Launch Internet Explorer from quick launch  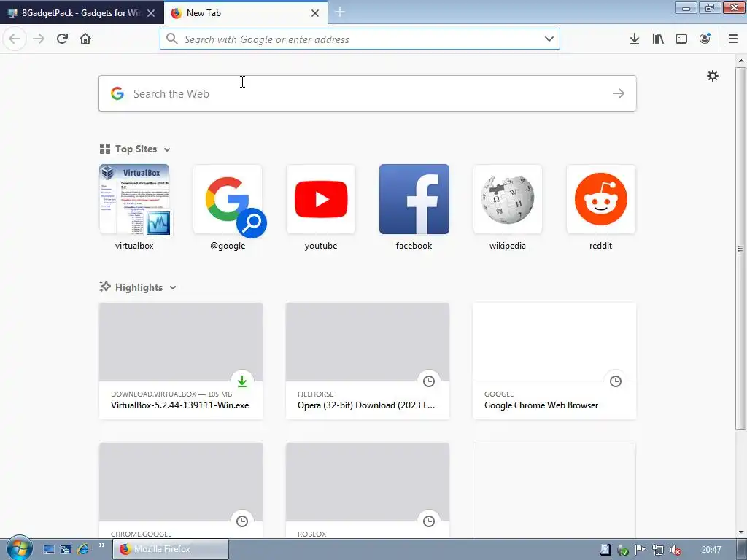pos(82,549)
